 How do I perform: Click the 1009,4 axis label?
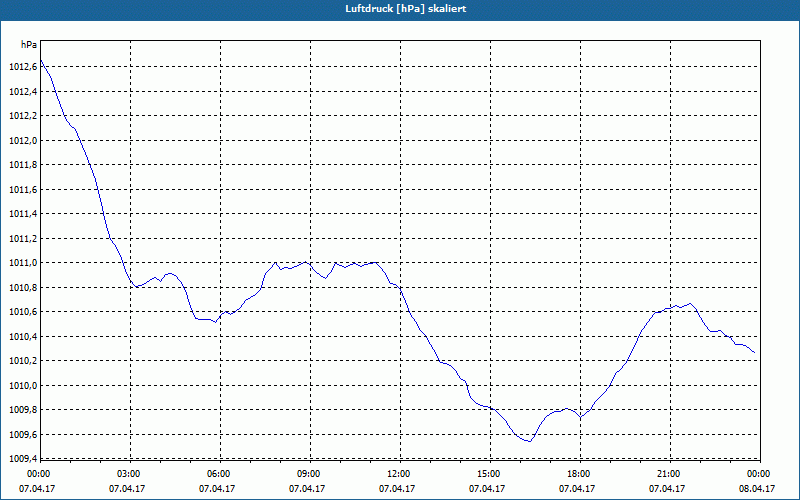tap(23, 459)
